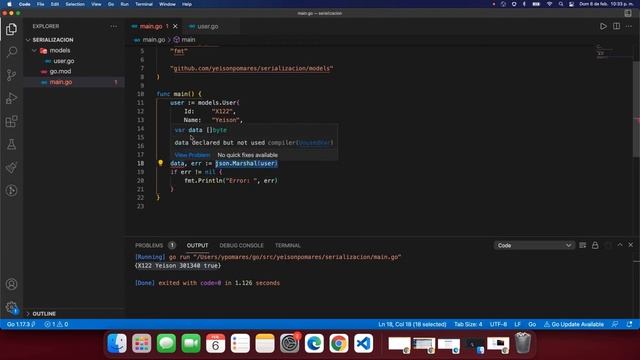This screenshot has height=360, width=640.
Task: Open the Source Control view
Action: pos(11,75)
